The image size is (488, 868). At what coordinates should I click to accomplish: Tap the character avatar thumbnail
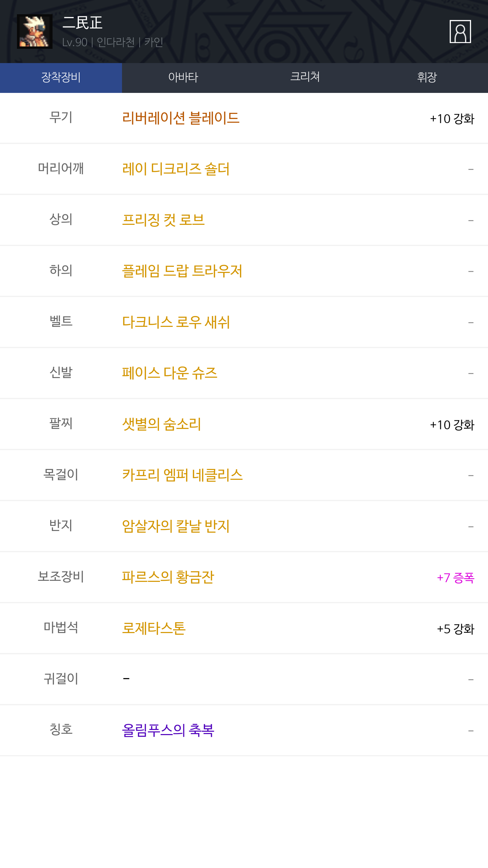[35, 32]
